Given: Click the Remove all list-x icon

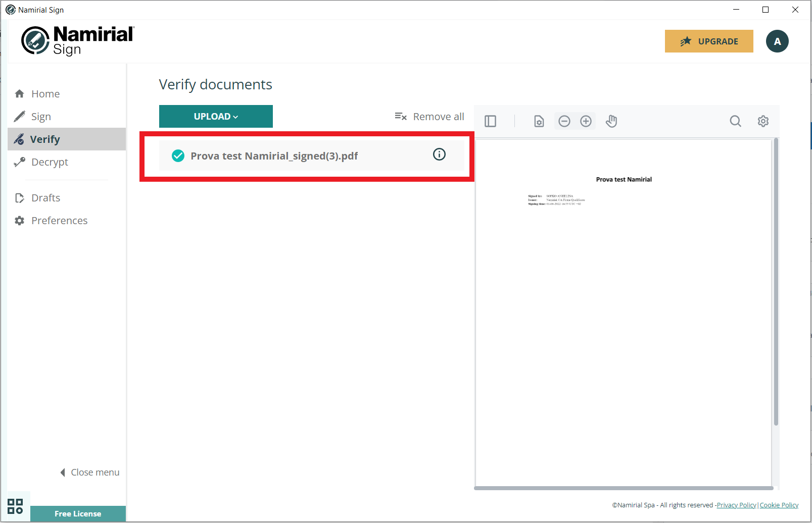Looking at the screenshot, I should click(x=401, y=117).
